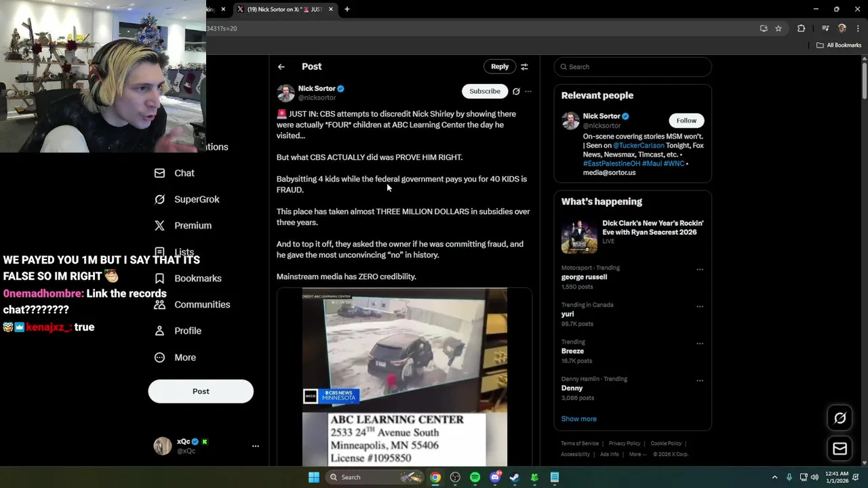Click the Premium X logo icon
Screen dimensions: 868x488
point(159,226)
